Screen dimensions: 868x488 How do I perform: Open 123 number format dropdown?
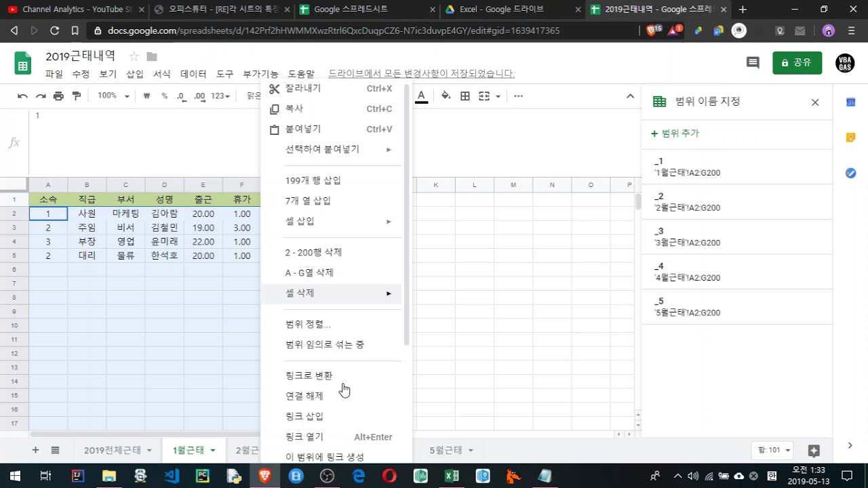click(x=220, y=96)
